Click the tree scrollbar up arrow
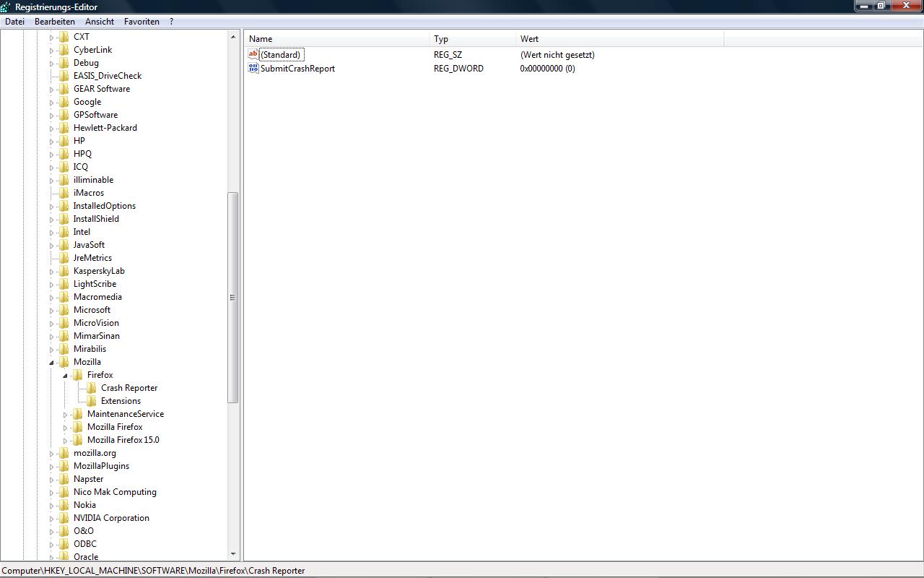Viewport: 924px width, 578px height. pyautogui.click(x=233, y=37)
